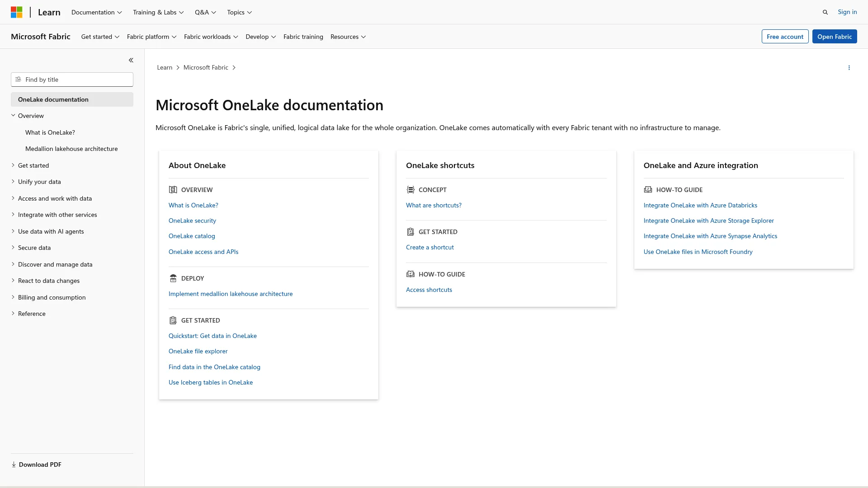This screenshot has width=868, height=488.
Task: Click the Deploy section icon
Action: [173, 278]
